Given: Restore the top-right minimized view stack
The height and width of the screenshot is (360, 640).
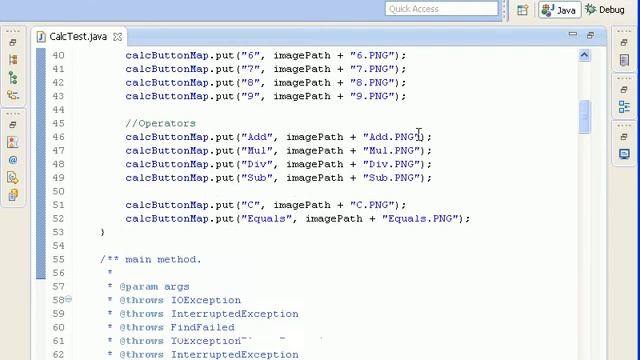Looking at the screenshot, I should [x=624, y=42].
